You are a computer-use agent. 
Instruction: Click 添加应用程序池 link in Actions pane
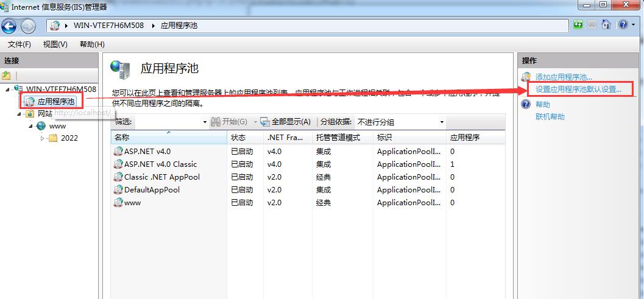click(x=563, y=77)
